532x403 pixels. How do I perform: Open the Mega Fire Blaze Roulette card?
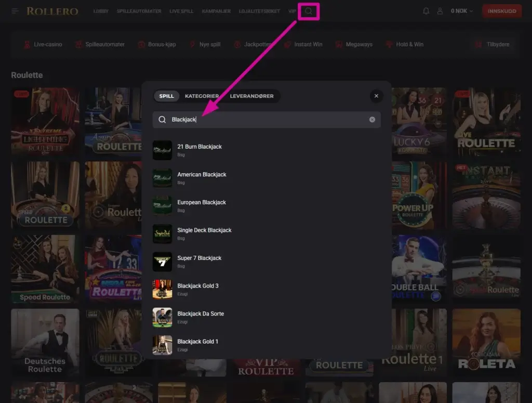(x=113, y=268)
